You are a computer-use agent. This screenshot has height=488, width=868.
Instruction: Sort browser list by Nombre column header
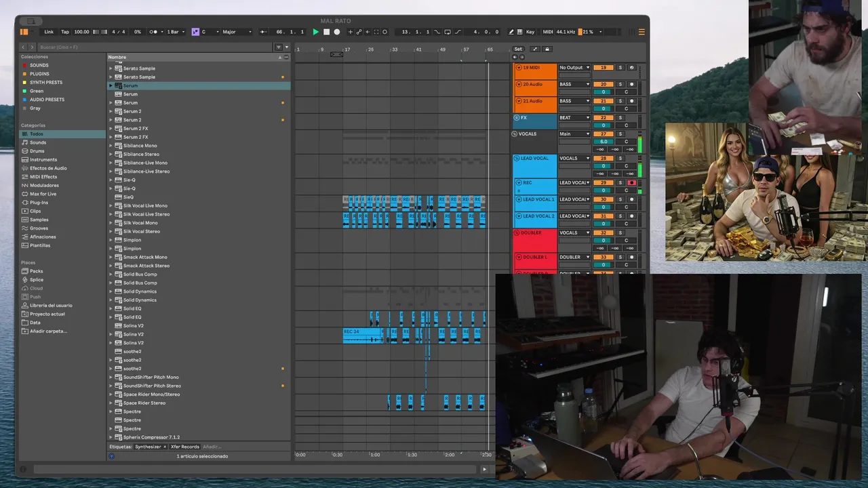point(117,57)
